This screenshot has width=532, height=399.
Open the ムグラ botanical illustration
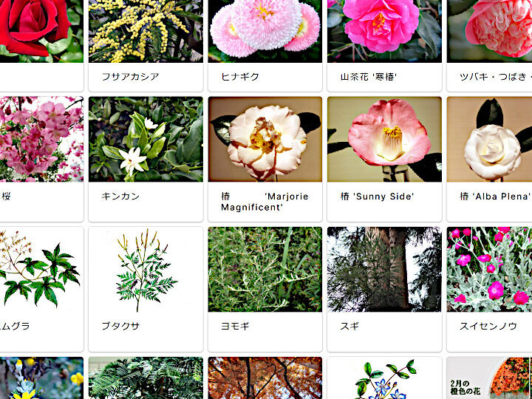[41, 270]
